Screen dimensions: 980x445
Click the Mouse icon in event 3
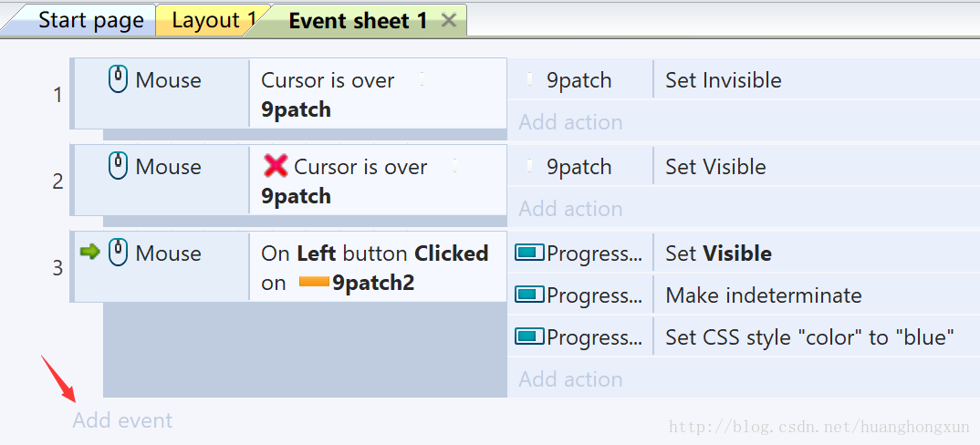click(x=119, y=253)
